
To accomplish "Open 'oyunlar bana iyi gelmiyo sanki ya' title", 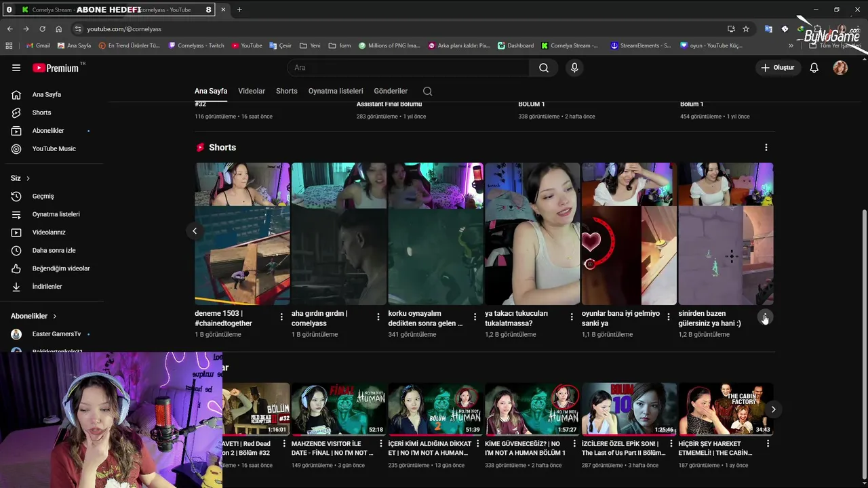I will coord(620,319).
